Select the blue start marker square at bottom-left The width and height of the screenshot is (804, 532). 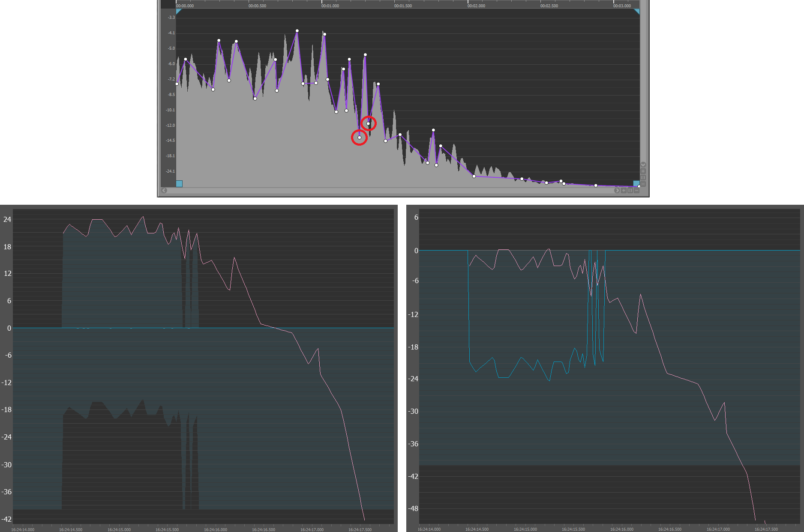tap(179, 184)
